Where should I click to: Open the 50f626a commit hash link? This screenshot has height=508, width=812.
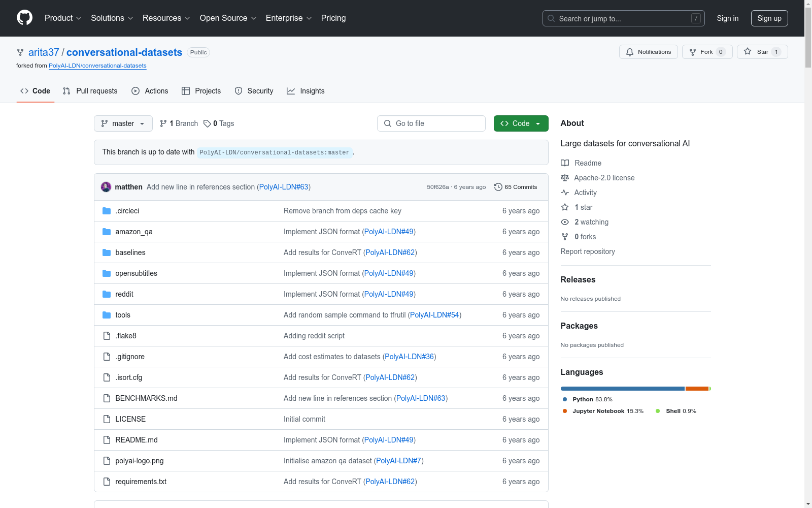click(437, 187)
